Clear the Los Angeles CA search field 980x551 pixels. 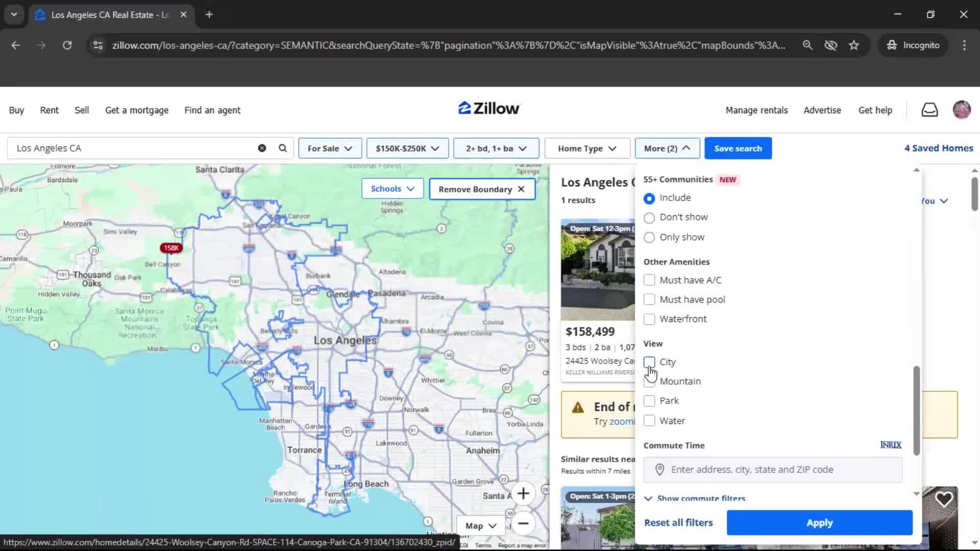(262, 148)
